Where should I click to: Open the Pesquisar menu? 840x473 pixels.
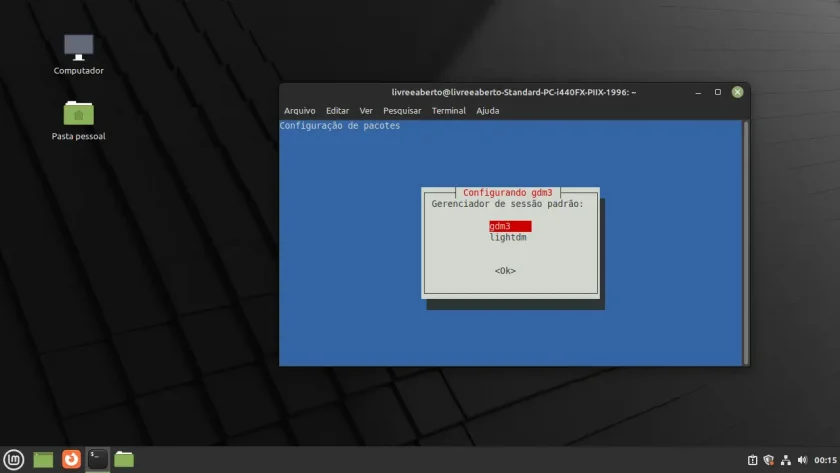coord(402,111)
